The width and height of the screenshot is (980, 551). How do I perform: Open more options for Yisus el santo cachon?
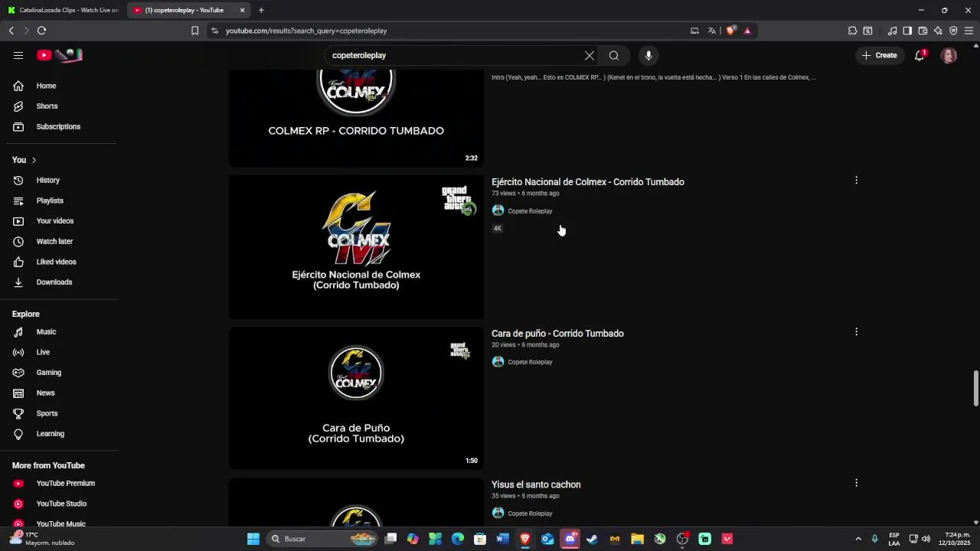pyautogui.click(x=856, y=483)
